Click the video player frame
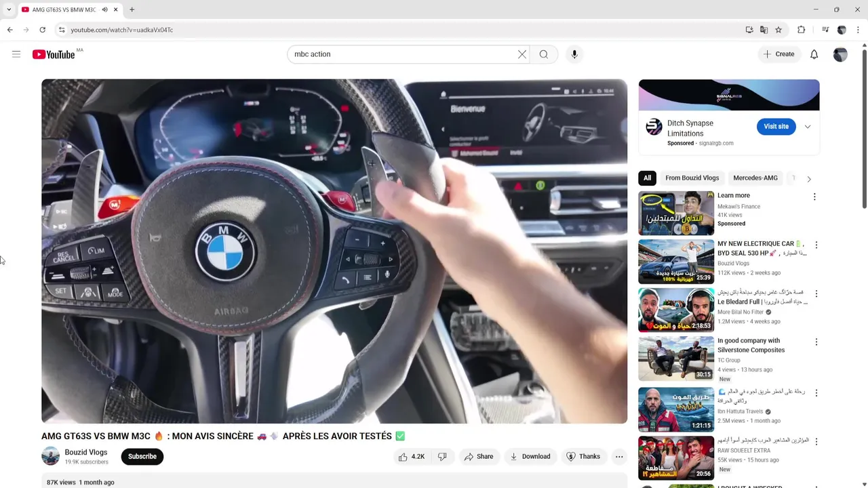The height and width of the screenshot is (488, 868). pos(334,251)
